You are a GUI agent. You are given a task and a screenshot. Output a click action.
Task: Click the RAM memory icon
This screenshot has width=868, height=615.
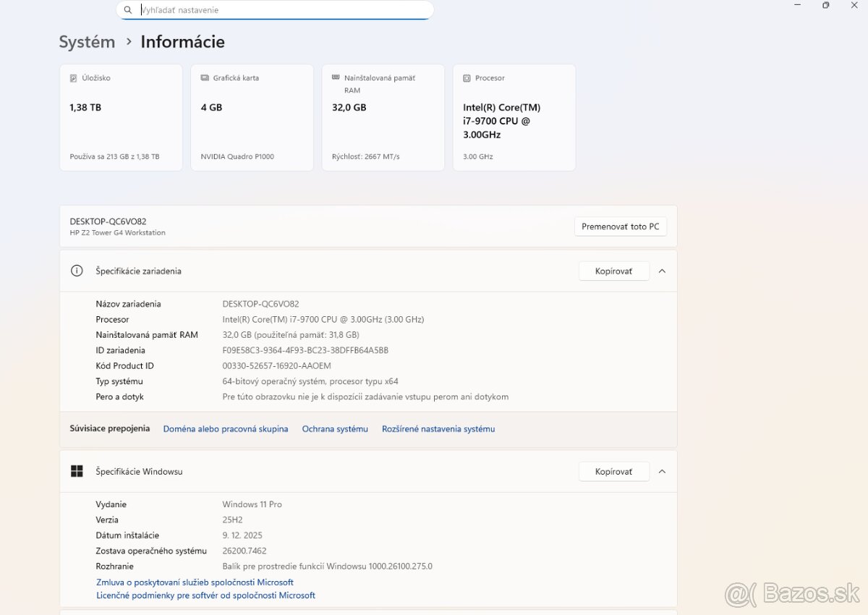(x=335, y=77)
